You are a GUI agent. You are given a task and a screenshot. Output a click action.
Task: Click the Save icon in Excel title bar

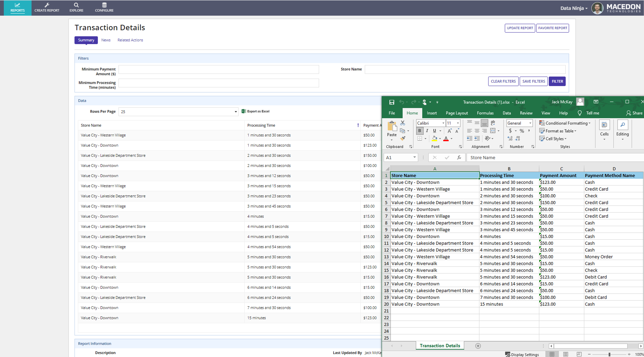pos(392,102)
